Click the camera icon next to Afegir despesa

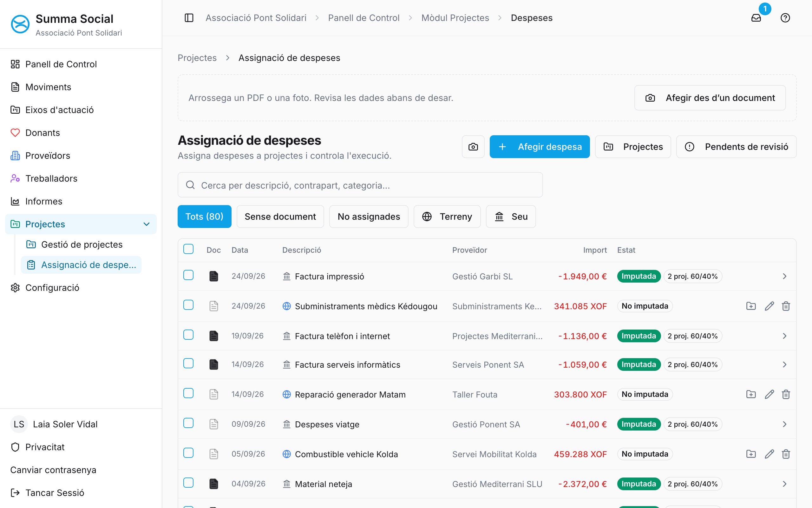[473, 147]
